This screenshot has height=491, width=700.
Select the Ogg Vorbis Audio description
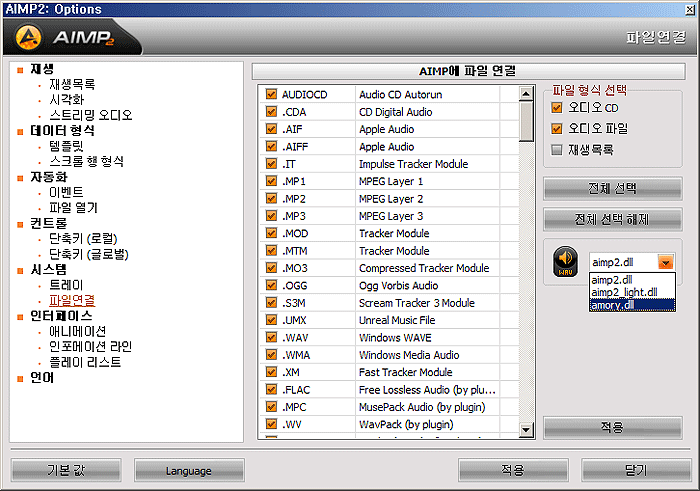(x=399, y=286)
